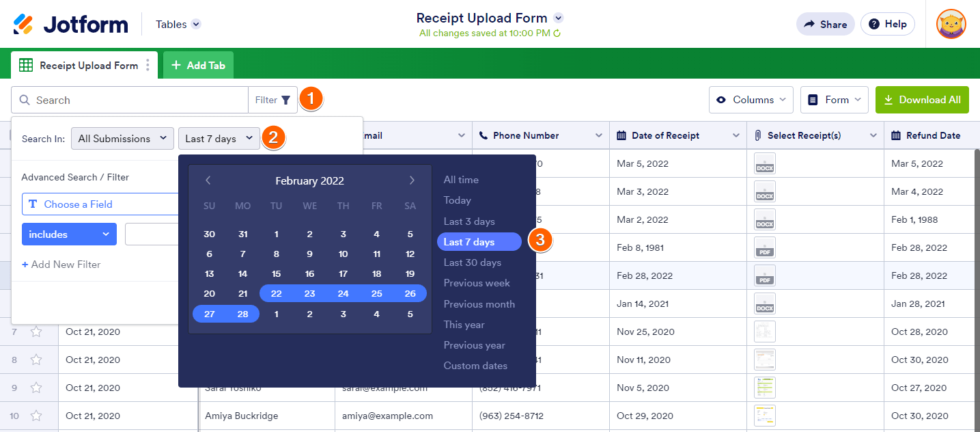Click the Date of Receipt calendar icon
Screen dimensions: 980x432
coord(621,135)
